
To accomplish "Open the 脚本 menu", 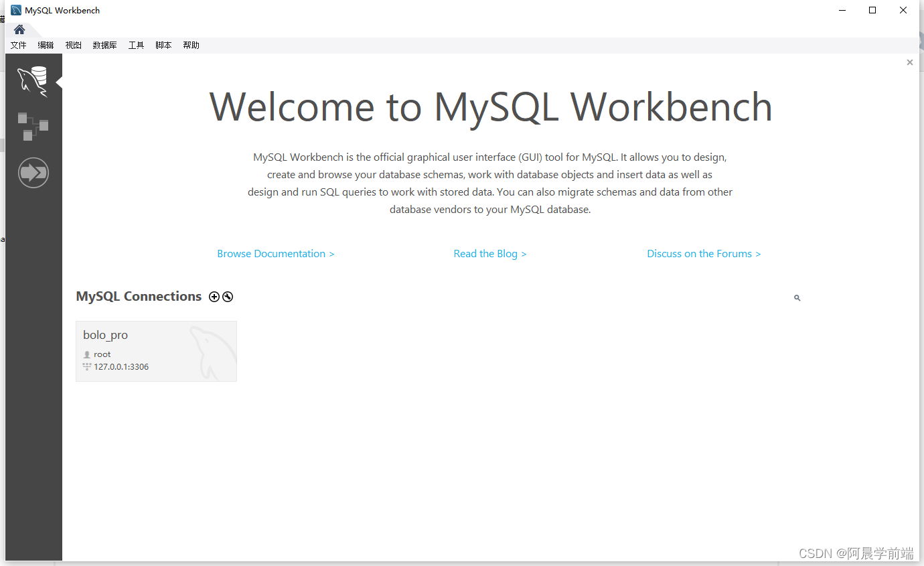I will 164,46.
